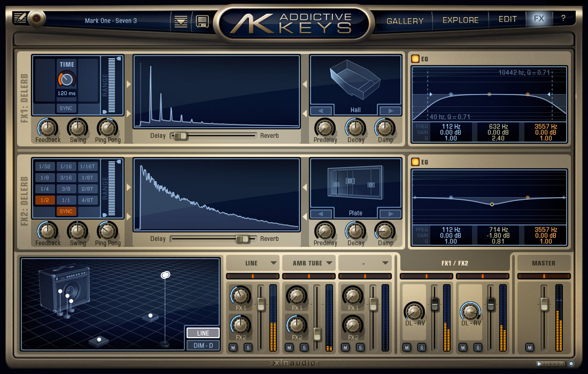Click the notepad icon at top left
The width and height of the screenshot is (588, 374).
click(19, 18)
